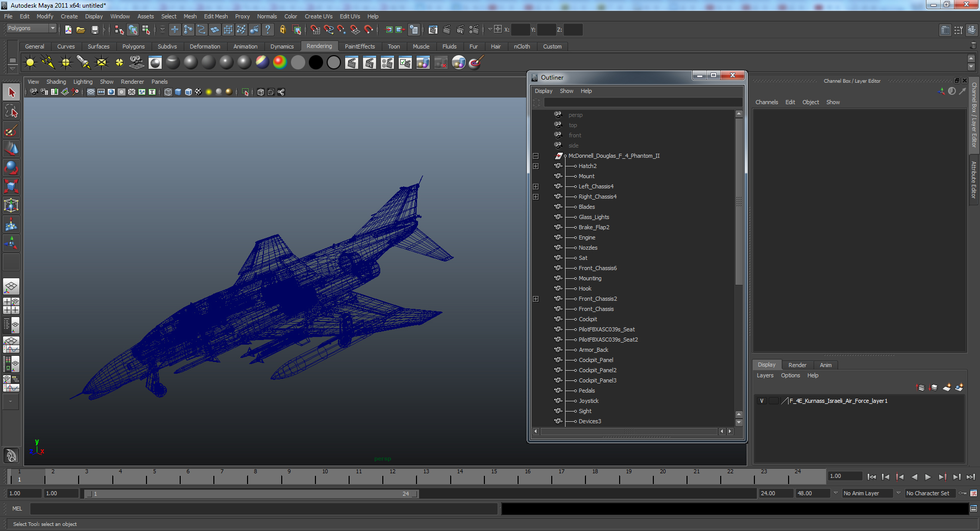Click the question mark help icon
Image resolution: width=980 pixels, height=531 pixels.
coord(268,30)
